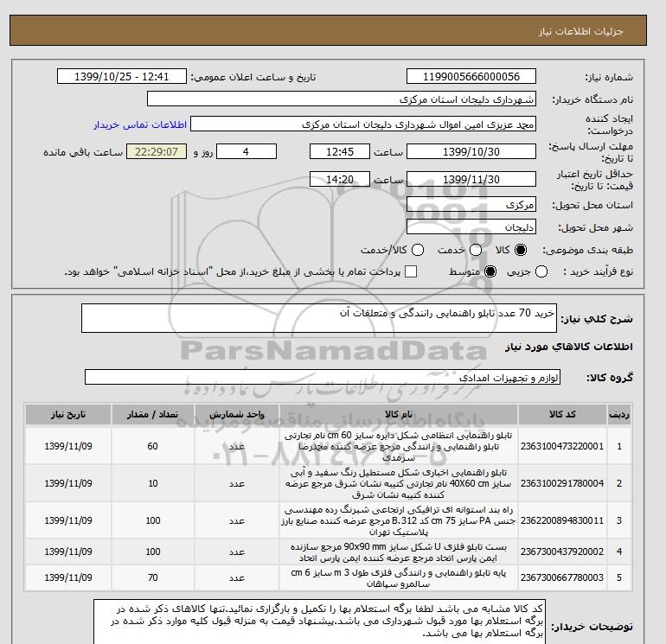Click goods group field لوازم و تجهیزات امدادی
Screen dimensions: 666x644
pyautogui.click(x=323, y=377)
